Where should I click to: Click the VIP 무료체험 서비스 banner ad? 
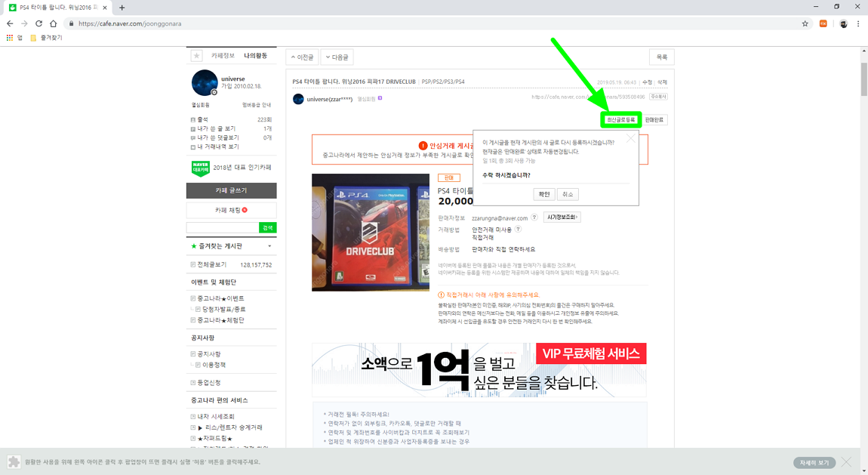(x=479, y=370)
